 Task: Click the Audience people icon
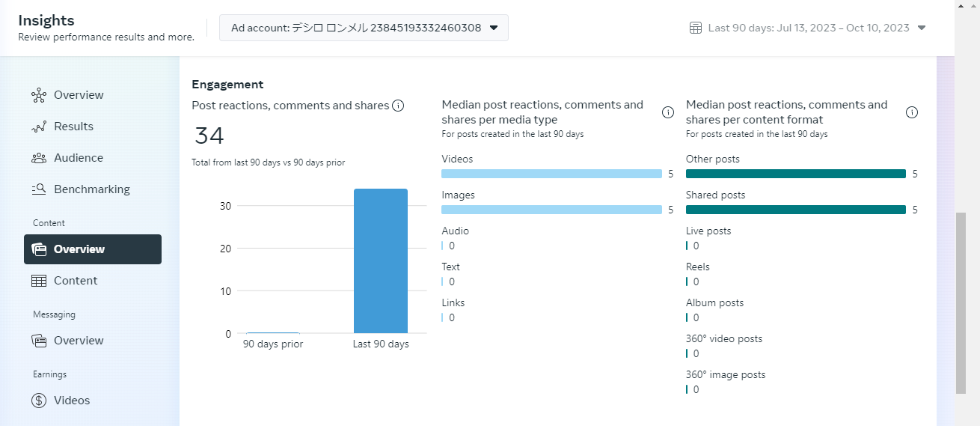click(x=39, y=158)
